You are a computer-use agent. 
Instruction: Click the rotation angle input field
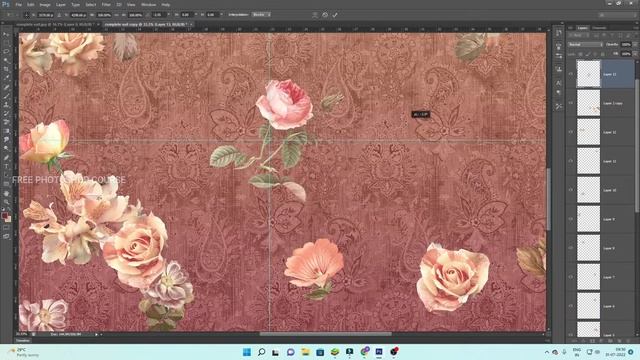coord(160,15)
